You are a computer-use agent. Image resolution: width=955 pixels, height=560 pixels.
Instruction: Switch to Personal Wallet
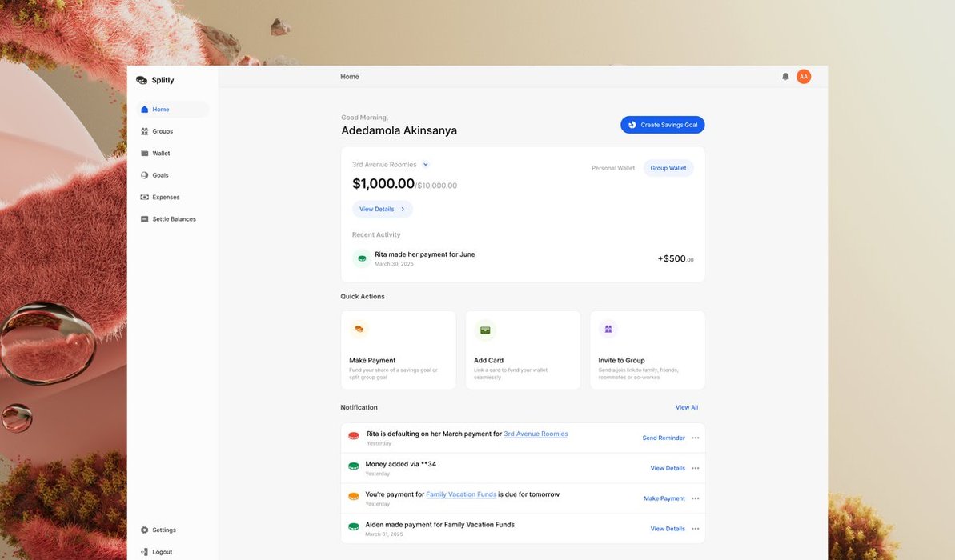(613, 168)
